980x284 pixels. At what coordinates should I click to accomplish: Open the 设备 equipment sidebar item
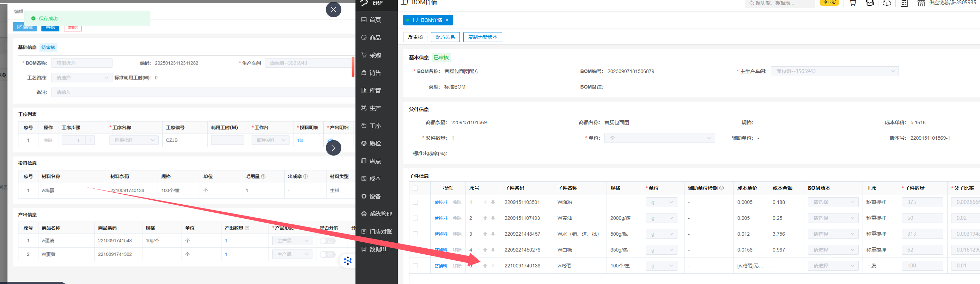pyautogui.click(x=371, y=197)
